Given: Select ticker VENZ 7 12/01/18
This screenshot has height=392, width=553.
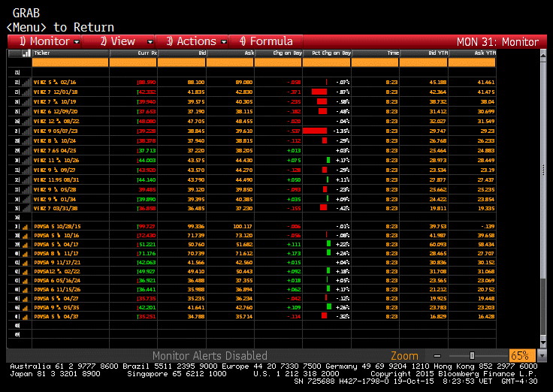Looking at the screenshot, I should [56, 92].
